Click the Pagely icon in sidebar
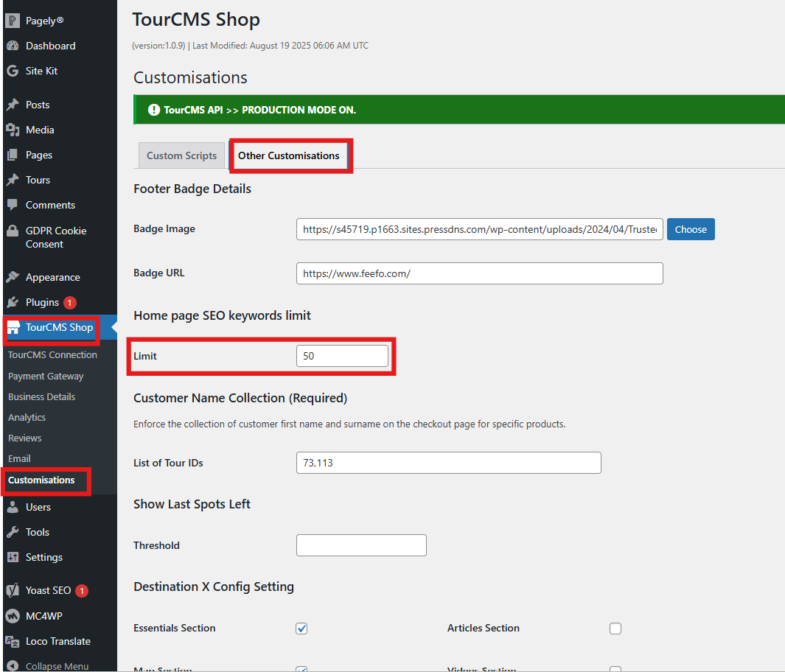Screen dimensions: 785x672 pyautogui.click(x=13, y=21)
